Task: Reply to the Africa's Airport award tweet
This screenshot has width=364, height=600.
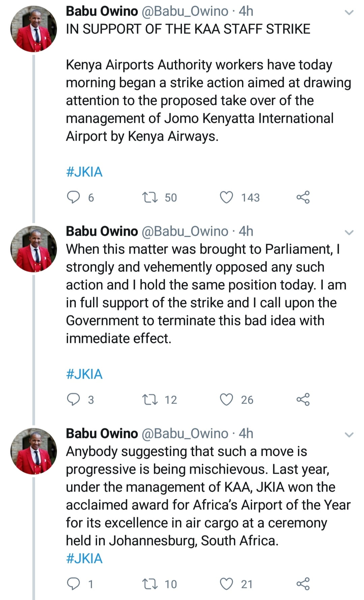Action: point(73,584)
